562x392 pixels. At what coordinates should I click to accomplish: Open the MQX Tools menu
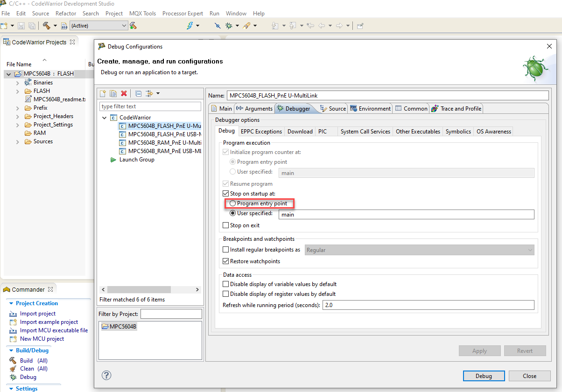[x=142, y=13]
